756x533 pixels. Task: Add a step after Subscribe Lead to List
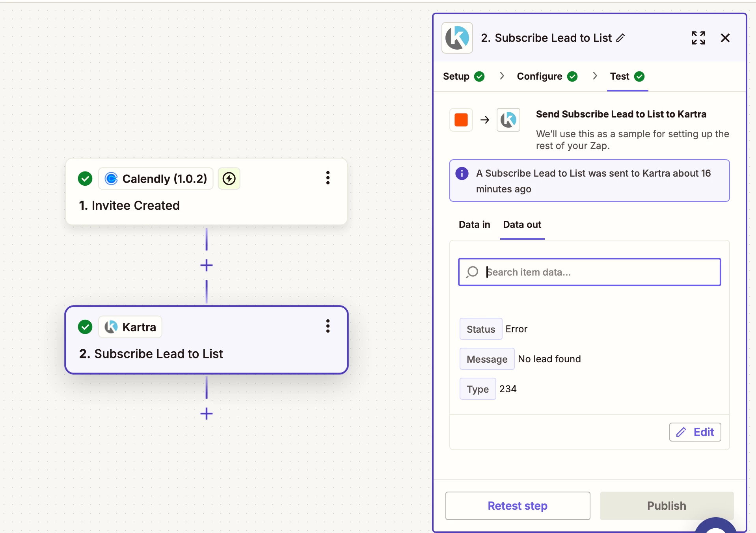pyautogui.click(x=206, y=414)
